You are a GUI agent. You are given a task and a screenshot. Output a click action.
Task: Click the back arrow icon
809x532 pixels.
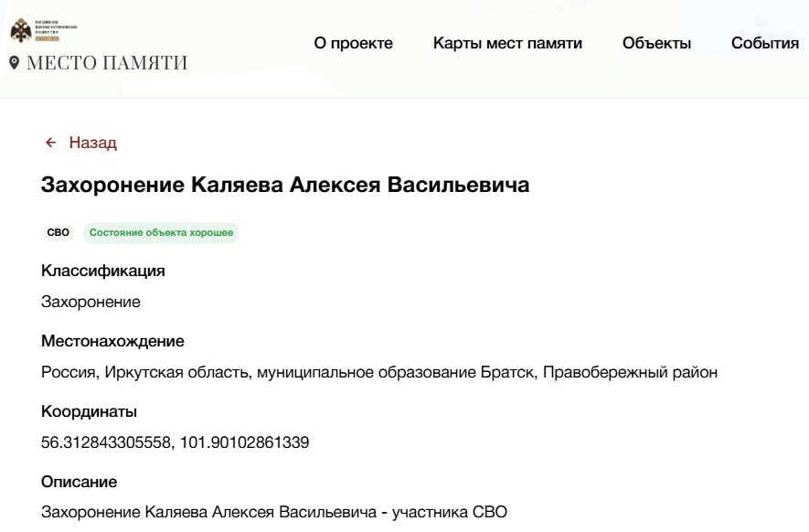click(x=51, y=143)
